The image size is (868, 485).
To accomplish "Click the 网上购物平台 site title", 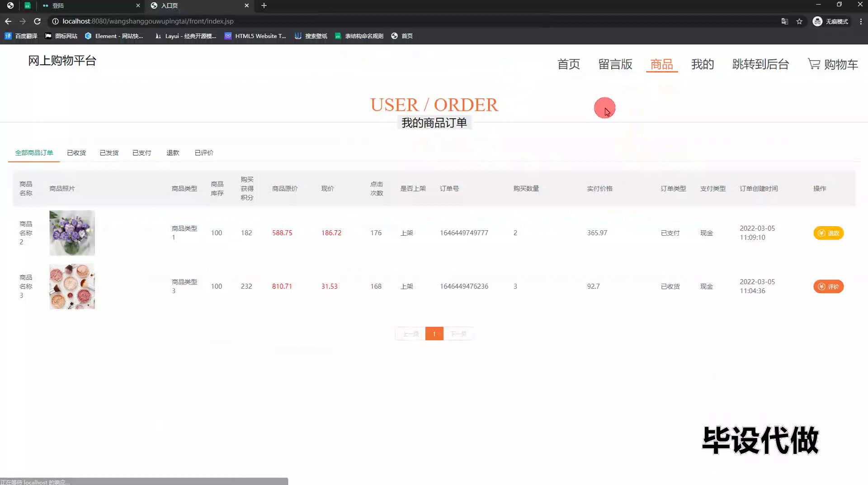I will coord(62,61).
